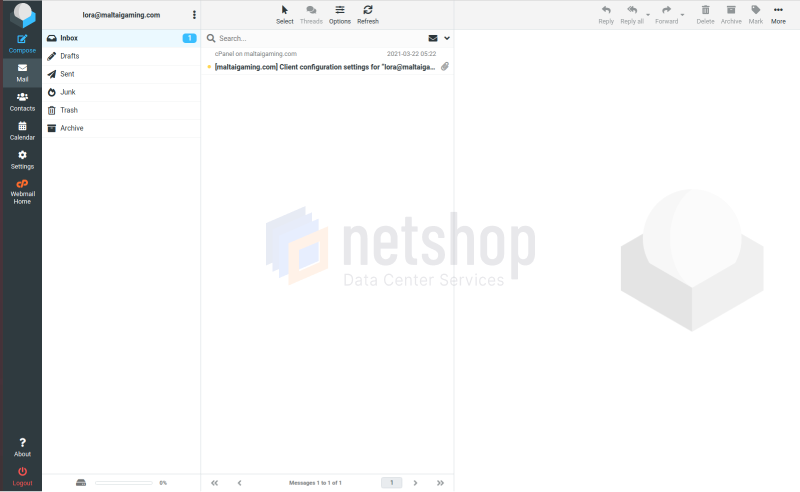The width and height of the screenshot is (800, 492).
Task: Go to Webmail Home
Action: pos(22,192)
